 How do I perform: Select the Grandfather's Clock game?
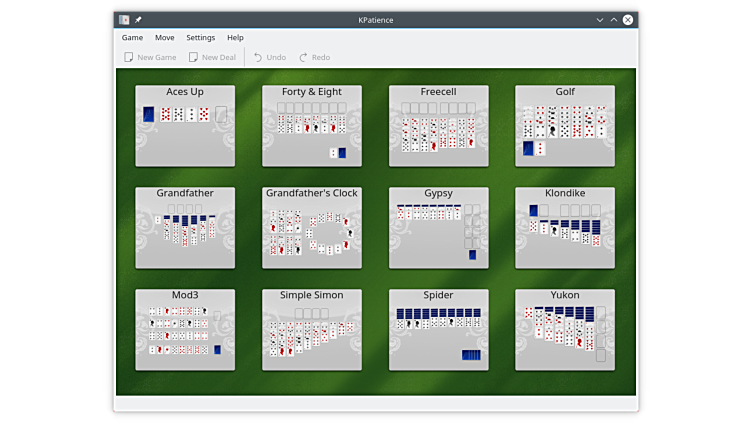tap(312, 228)
